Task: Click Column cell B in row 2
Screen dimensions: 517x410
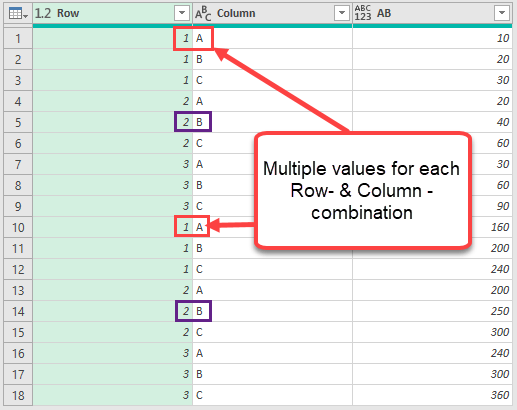Action: (272, 59)
